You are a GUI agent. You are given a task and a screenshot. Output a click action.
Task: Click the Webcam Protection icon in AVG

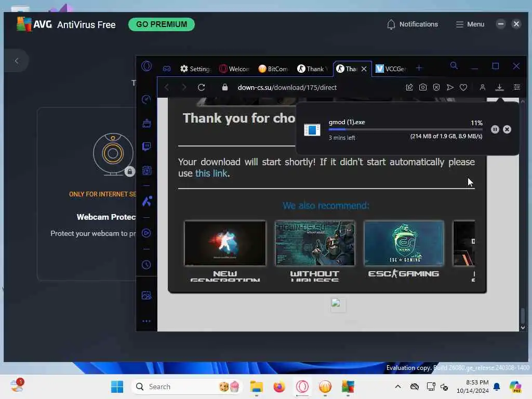click(x=113, y=154)
